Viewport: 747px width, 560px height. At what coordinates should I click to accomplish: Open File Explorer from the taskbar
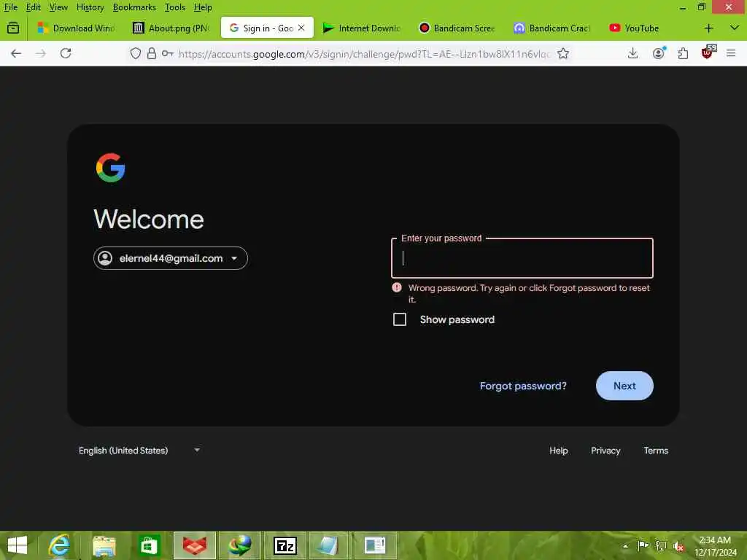[104, 545]
